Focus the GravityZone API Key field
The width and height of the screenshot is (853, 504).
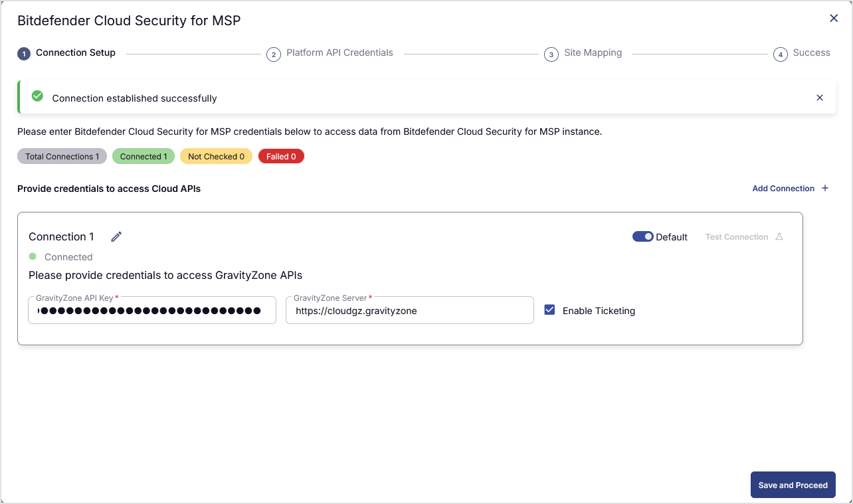[x=152, y=310]
